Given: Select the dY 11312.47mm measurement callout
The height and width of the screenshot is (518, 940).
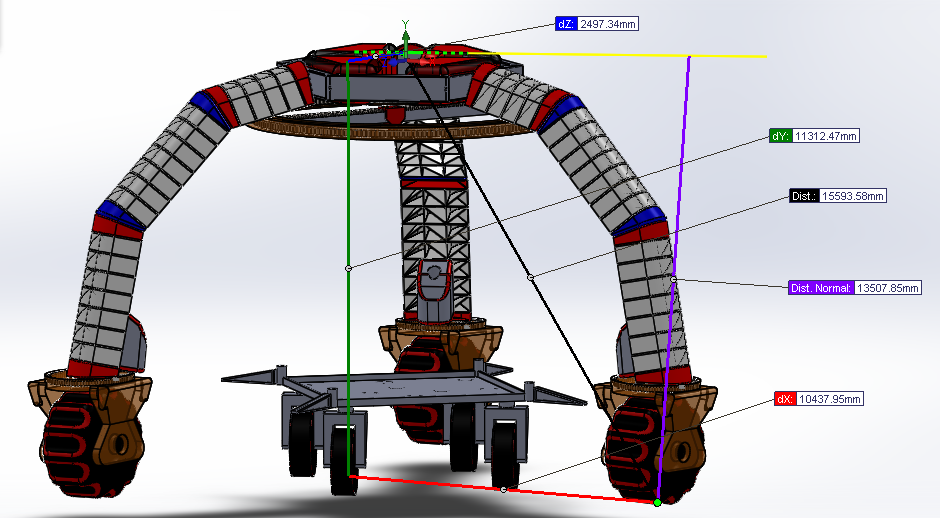Looking at the screenshot, I should coord(814,136).
